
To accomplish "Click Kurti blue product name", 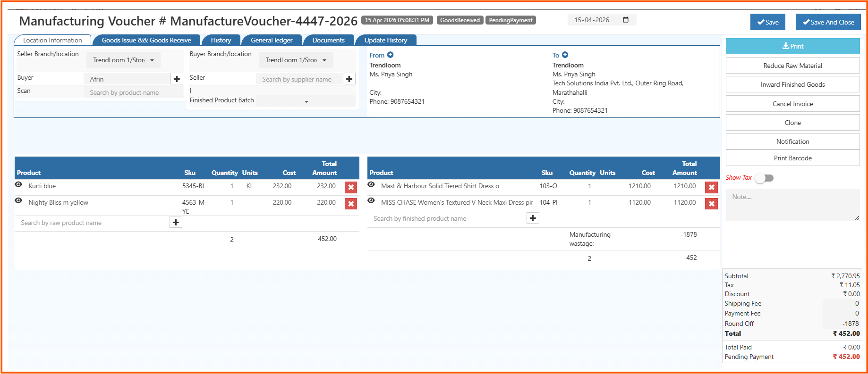I will click(42, 186).
